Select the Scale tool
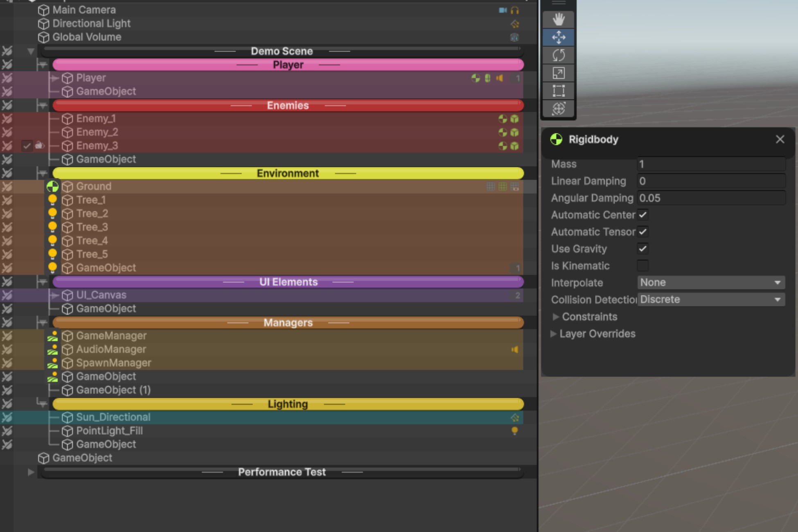This screenshot has height=532, width=798. 558,73
